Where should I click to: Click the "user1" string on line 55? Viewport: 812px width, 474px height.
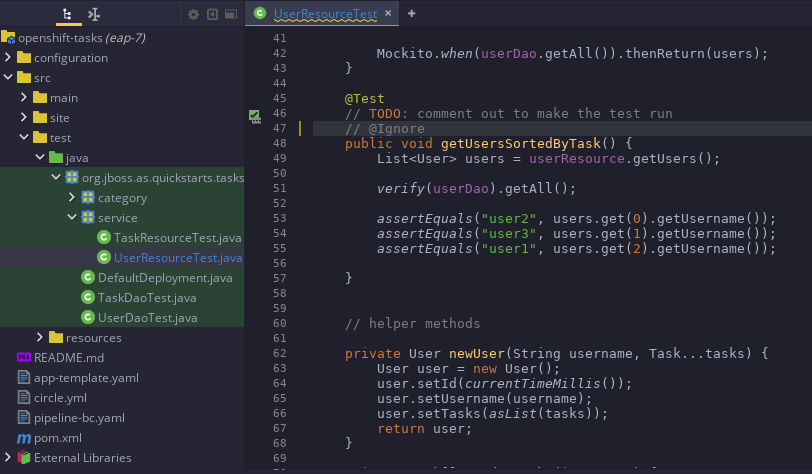(509, 248)
